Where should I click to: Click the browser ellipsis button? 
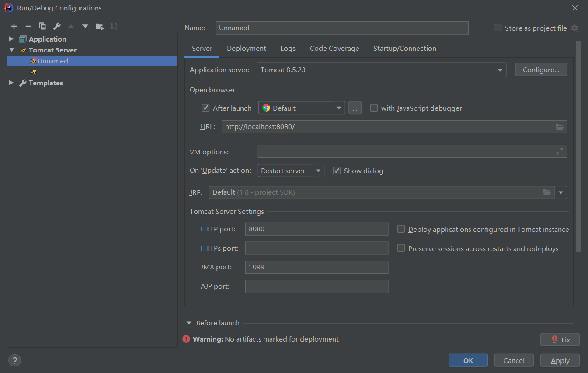[x=355, y=108]
